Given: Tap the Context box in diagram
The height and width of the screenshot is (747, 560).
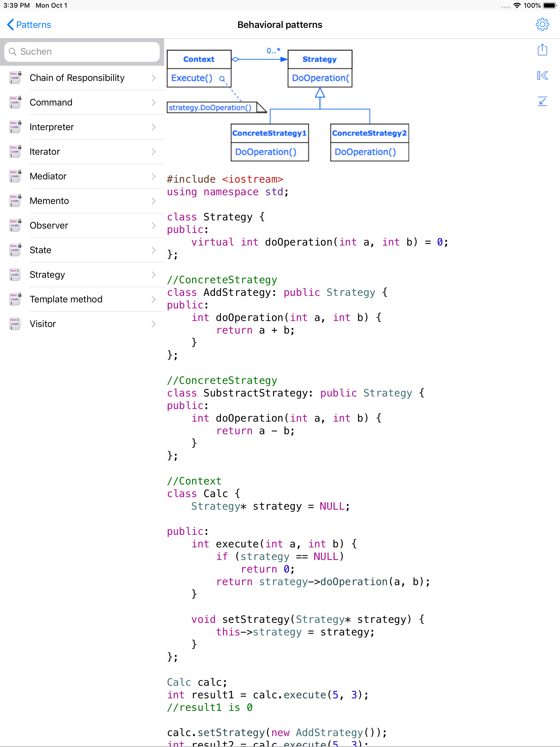Looking at the screenshot, I should point(199,69).
